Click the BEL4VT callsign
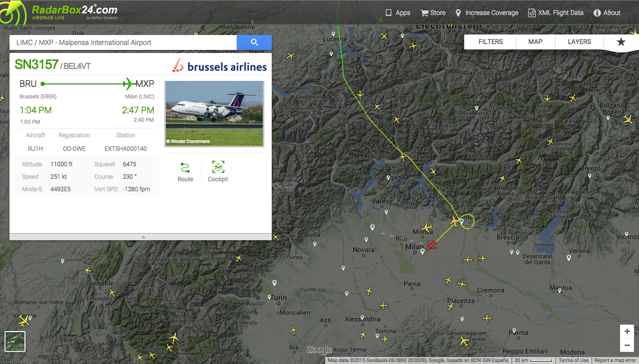This screenshot has width=639, height=364. (x=77, y=66)
